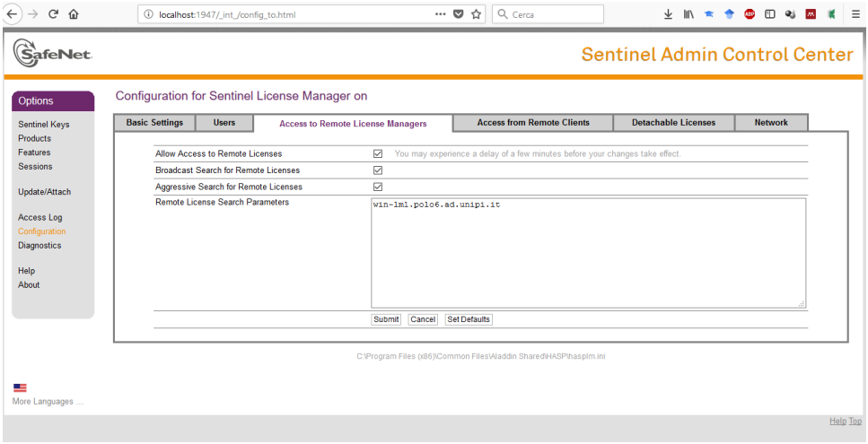Open the Firefox hamburger menu
Viewport: 868px width, 444px height.
(x=855, y=15)
